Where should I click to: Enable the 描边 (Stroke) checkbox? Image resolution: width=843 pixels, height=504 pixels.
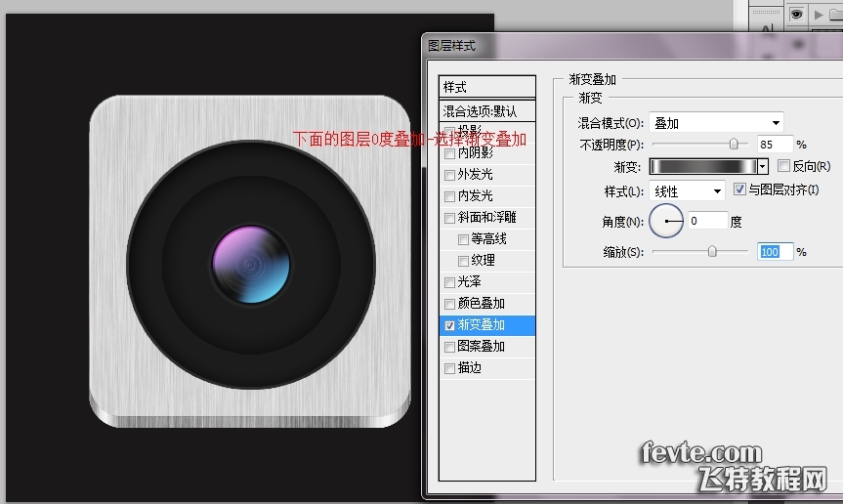click(449, 368)
